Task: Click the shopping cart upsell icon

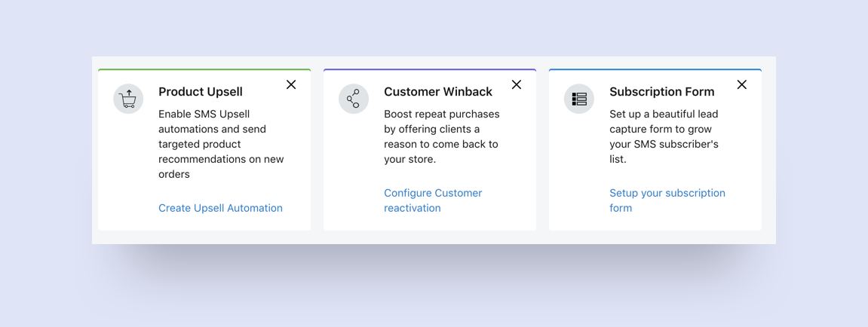Action: click(x=128, y=99)
